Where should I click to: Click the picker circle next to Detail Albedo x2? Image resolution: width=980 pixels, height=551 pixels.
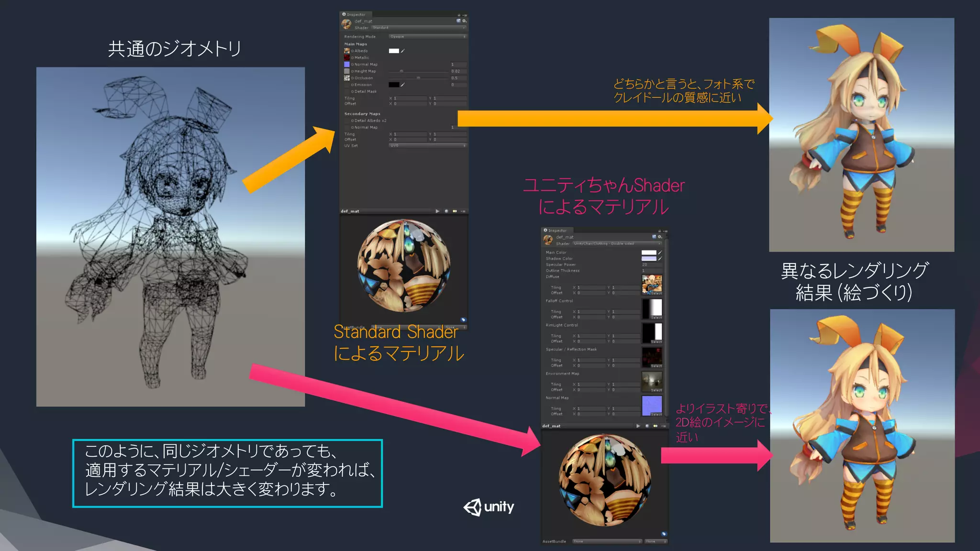[x=353, y=121]
